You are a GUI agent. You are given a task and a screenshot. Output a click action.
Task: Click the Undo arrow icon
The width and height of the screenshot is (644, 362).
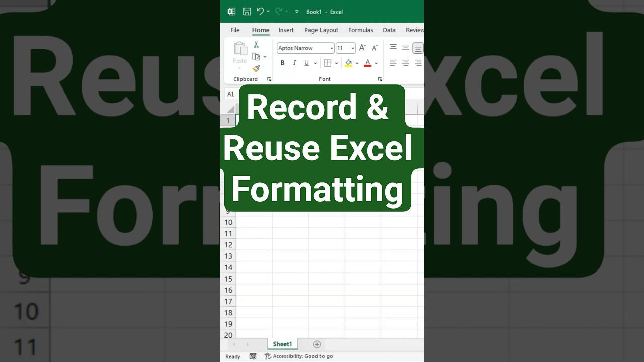260,11
